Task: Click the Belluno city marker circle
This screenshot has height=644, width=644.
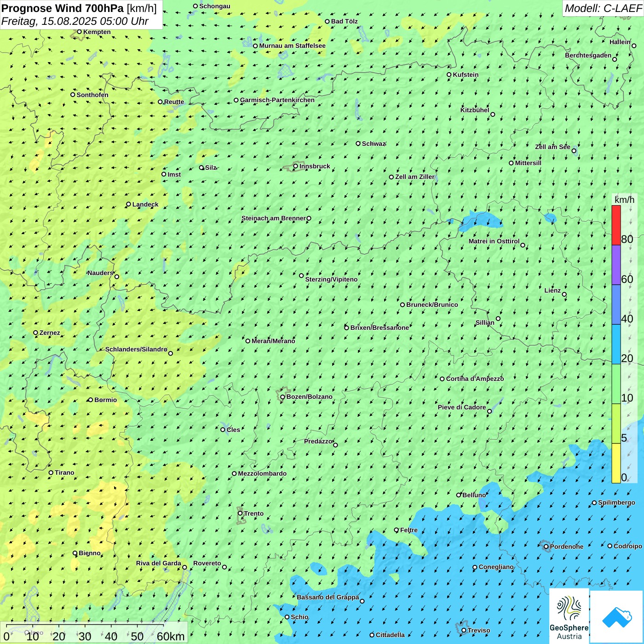Action: [459, 495]
